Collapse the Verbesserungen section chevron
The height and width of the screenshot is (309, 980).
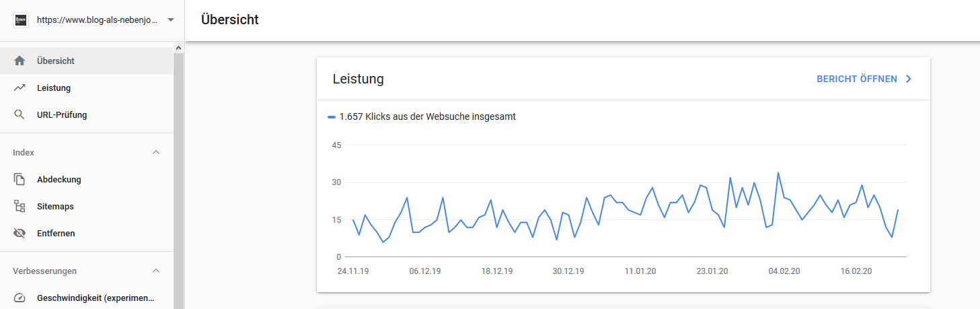coord(156,271)
